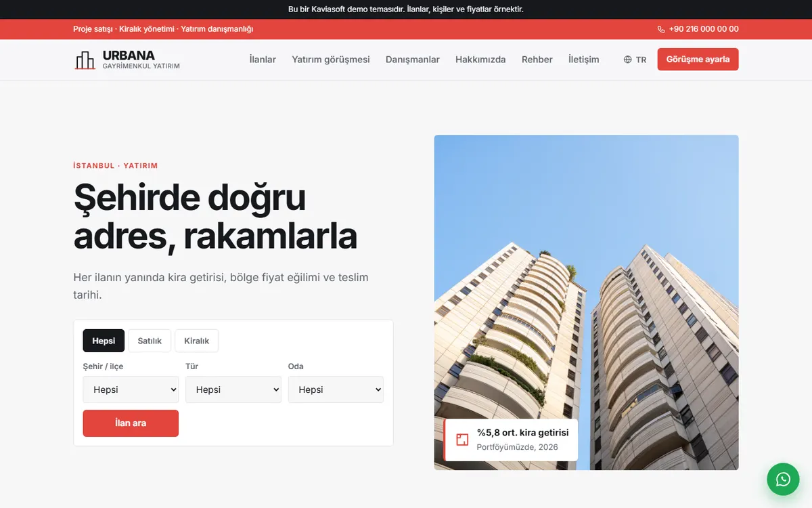Select the Kiralık filter tab
This screenshot has height=508, width=812.
(x=197, y=341)
